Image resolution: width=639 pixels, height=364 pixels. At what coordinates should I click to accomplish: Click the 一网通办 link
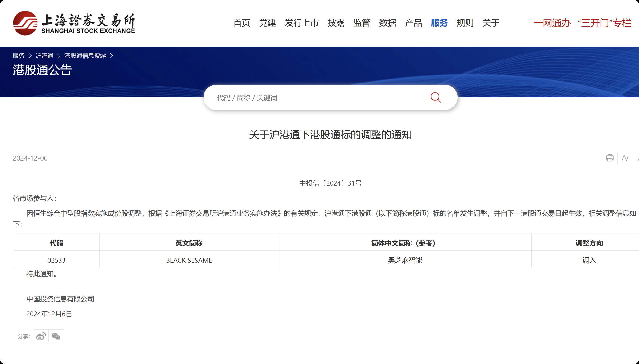(x=552, y=23)
